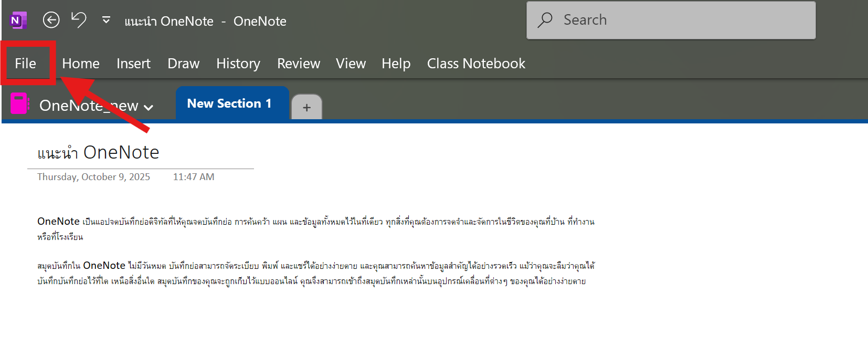This screenshot has height=355, width=868.
Task: Add a new section with plus button
Action: point(306,108)
